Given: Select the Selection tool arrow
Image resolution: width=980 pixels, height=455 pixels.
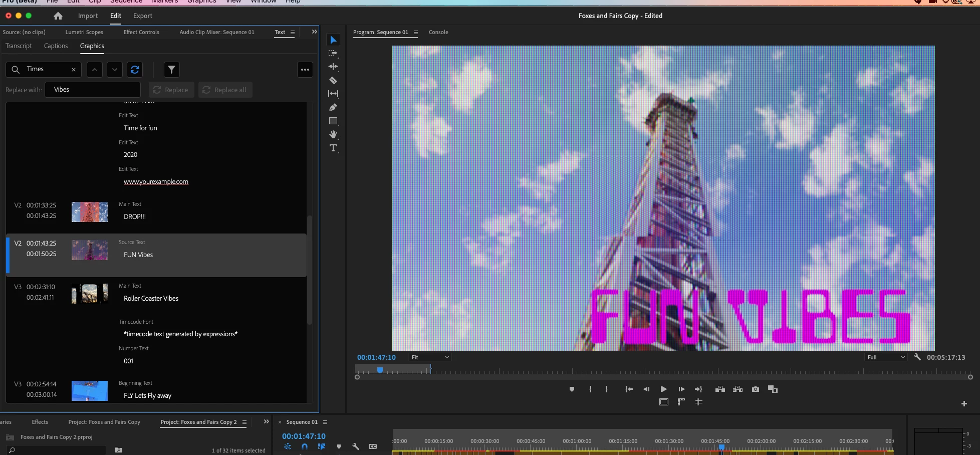Looking at the screenshot, I should tap(333, 40).
